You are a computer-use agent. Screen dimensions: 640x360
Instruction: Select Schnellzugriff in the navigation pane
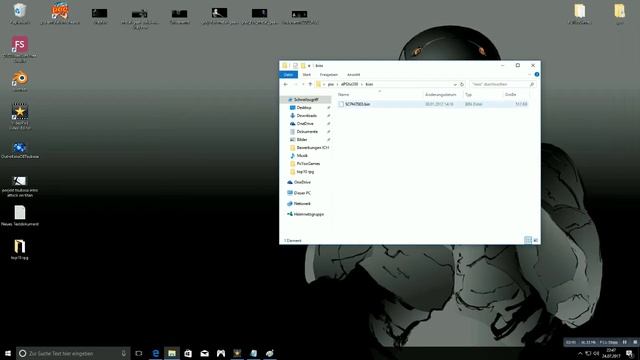(x=306, y=100)
